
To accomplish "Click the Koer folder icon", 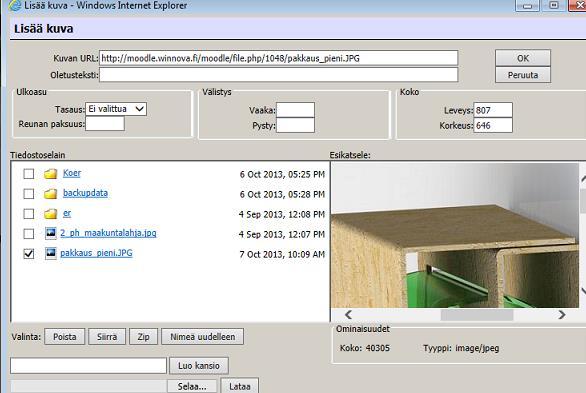I will (x=50, y=174).
